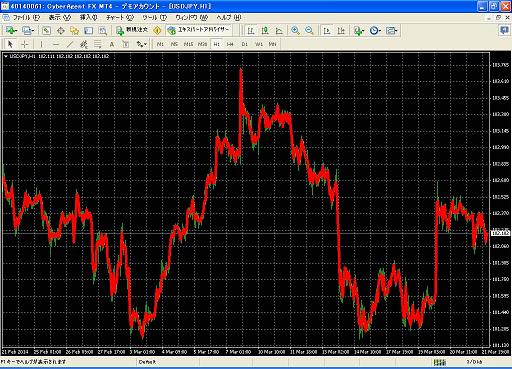Click the zoom in magnifier icon

(x=295, y=31)
